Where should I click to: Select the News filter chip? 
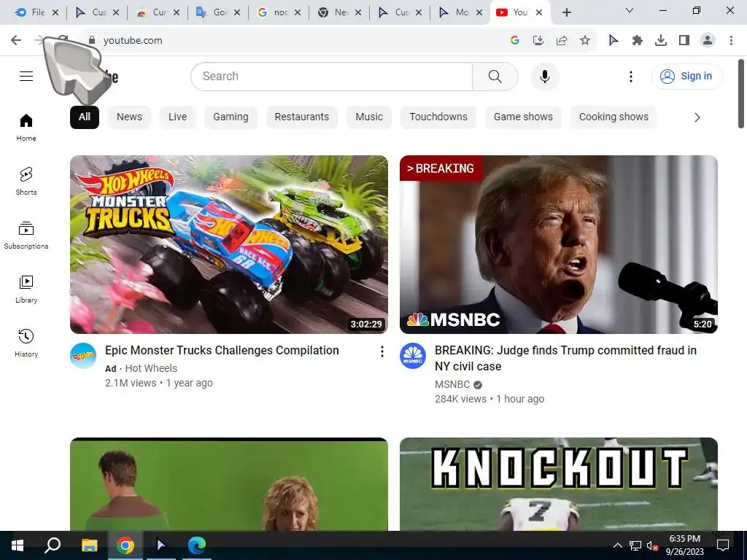click(129, 117)
